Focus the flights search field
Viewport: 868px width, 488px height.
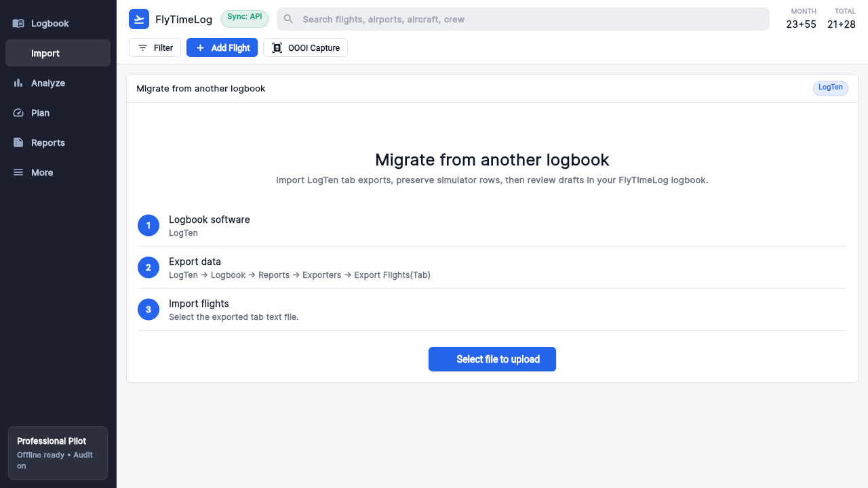click(x=523, y=19)
